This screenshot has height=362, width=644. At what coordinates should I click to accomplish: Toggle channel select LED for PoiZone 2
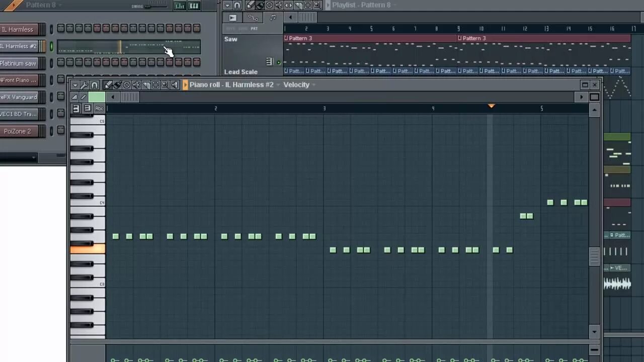tap(51, 131)
